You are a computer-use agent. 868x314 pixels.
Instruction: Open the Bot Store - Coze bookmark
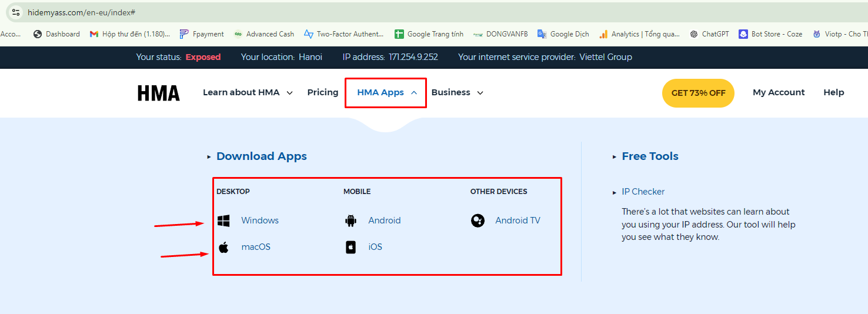point(770,34)
